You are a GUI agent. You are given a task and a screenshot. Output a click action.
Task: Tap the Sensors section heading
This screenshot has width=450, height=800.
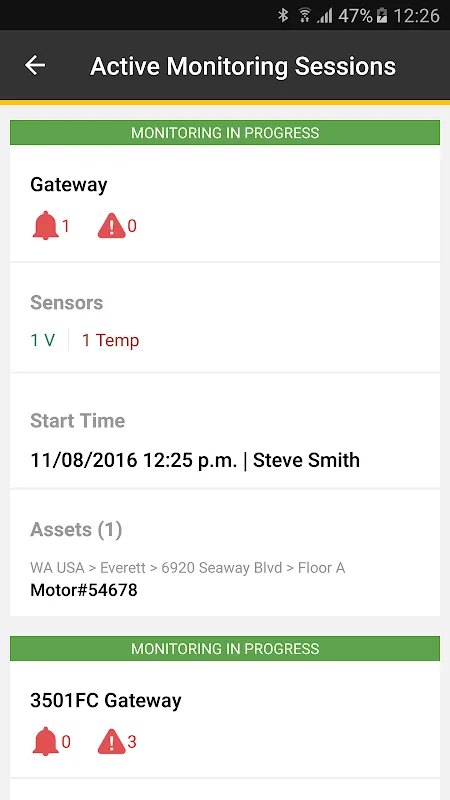coord(66,303)
